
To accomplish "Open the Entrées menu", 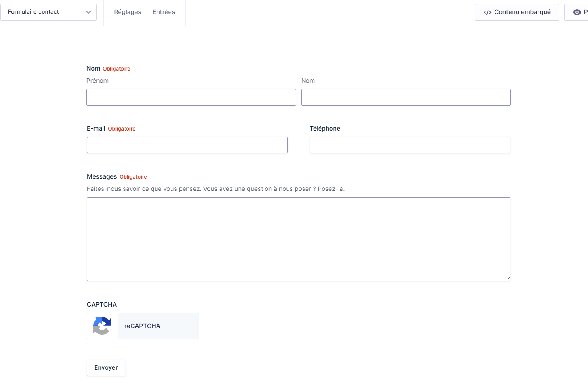I will (164, 12).
